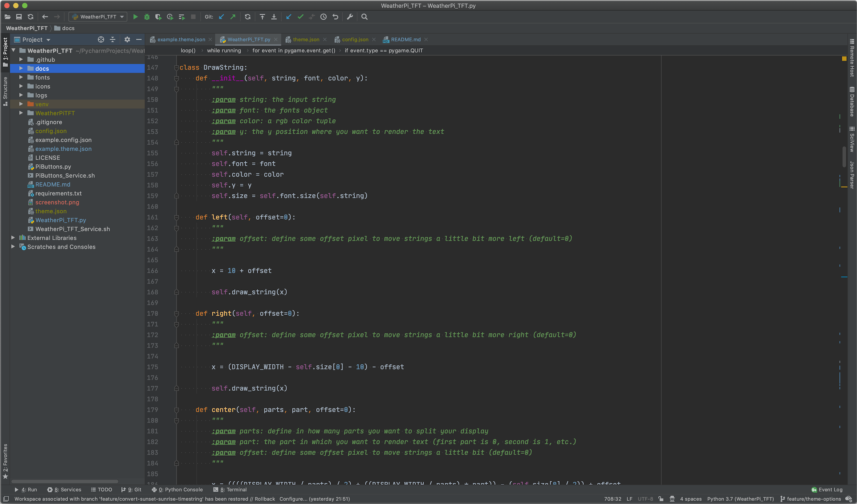The height and width of the screenshot is (504, 857).
Task: Click the 4 spaces indent setting
Action: click(691, 499)
